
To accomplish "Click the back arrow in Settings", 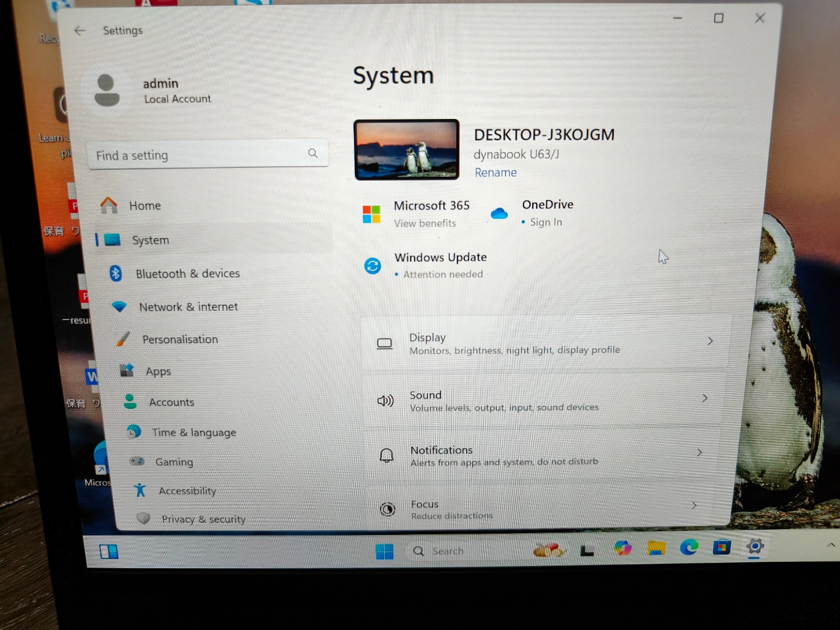I will 80,30.
